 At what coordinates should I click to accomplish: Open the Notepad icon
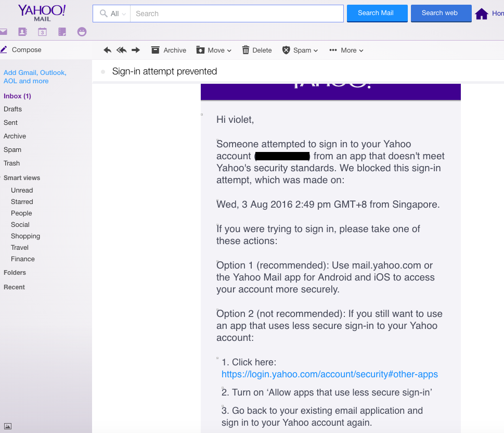coord(62,32)
